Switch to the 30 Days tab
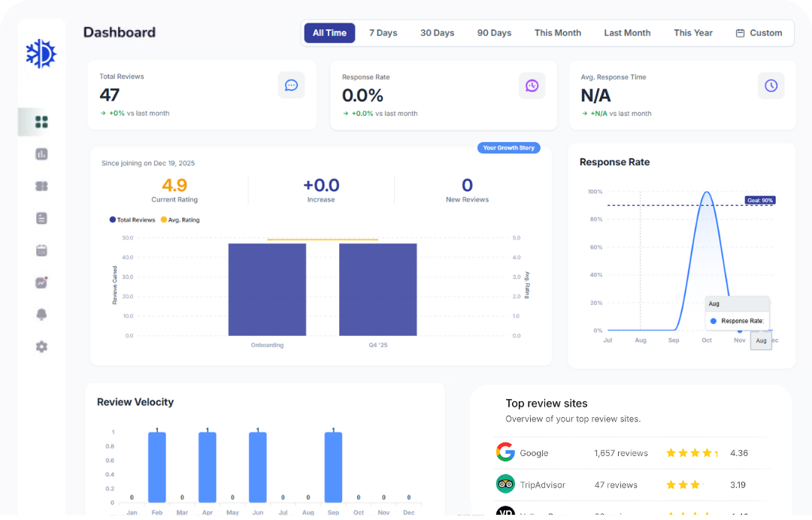Viewport: 812px width, 520px height. click(437, 33)
